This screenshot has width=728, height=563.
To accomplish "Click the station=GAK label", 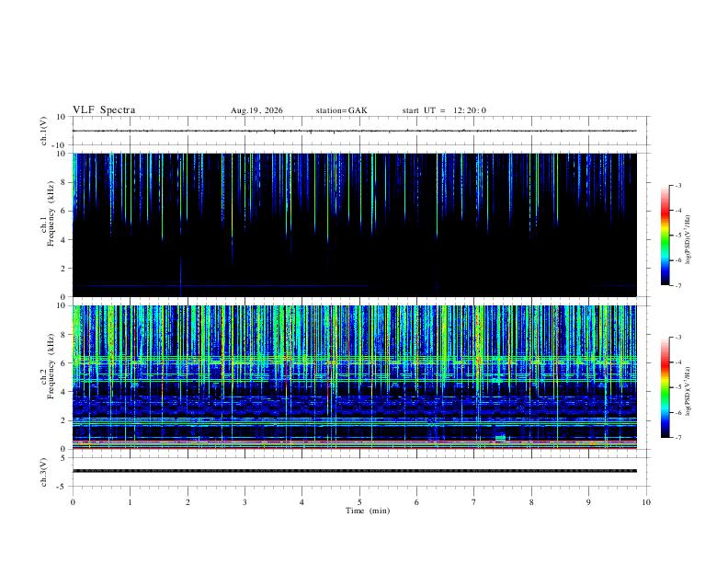I will [x=342, y=110].
